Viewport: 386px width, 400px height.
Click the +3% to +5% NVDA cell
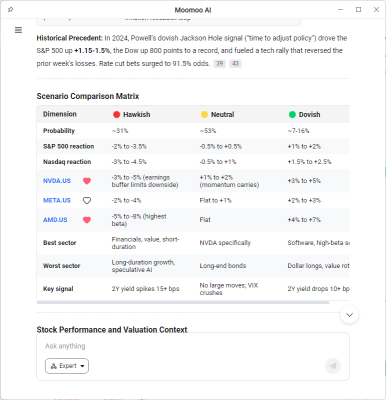pyautogui.click(x=304, y=181)
